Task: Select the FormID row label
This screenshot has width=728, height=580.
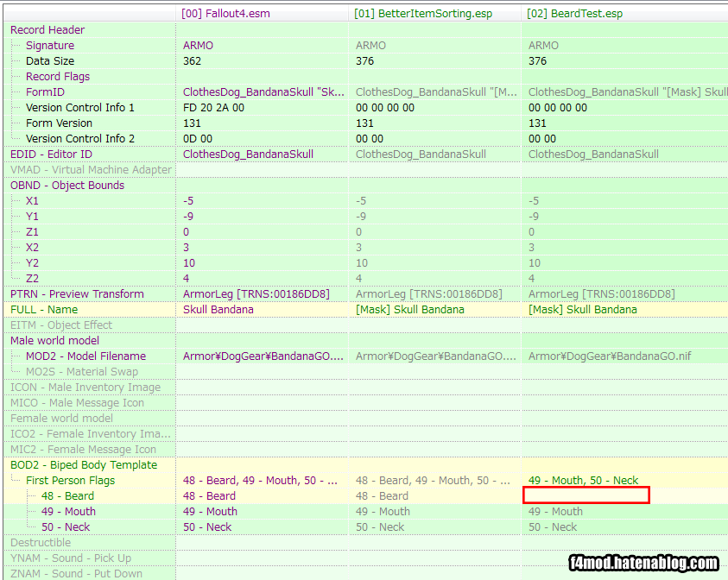Action: [x=45, y=91]
